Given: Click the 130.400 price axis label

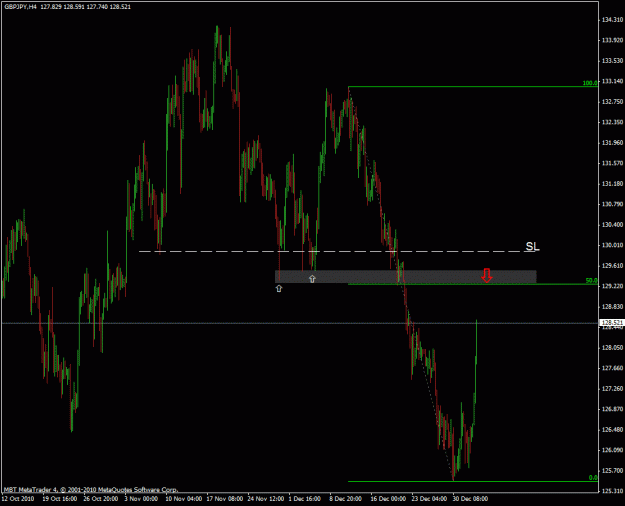Looking at the screenshot, I should [x=612, y=225].
